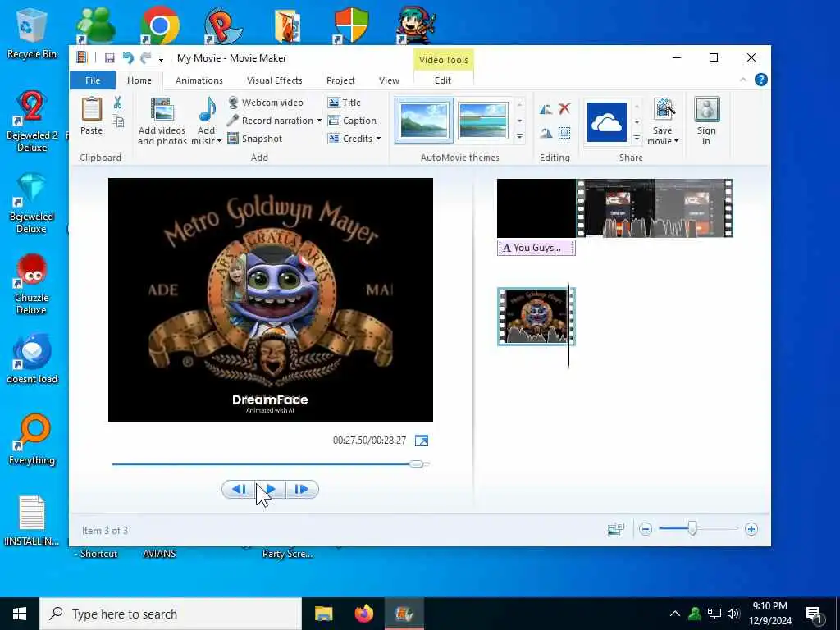Select the first AutoMovie theme thumbnail
Viewport: 840px width, 630px height.
424,121
